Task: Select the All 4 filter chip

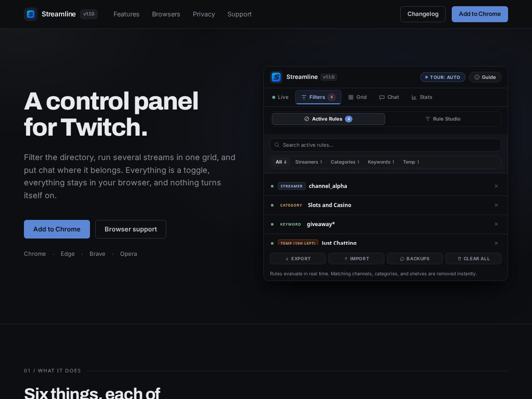Action: pyautogui.click(x=281, y=162)
